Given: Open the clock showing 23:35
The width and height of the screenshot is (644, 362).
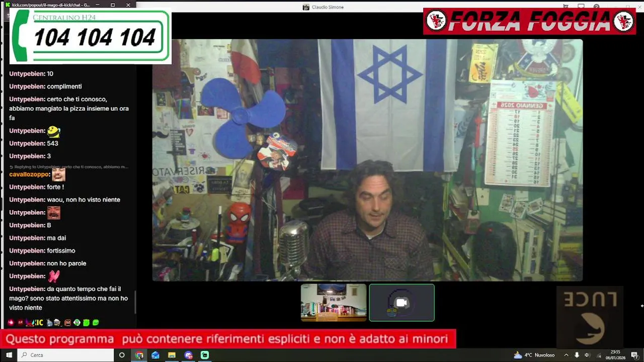Looking at the screenshot, I should pyautogui.click(x=615, y=355).
